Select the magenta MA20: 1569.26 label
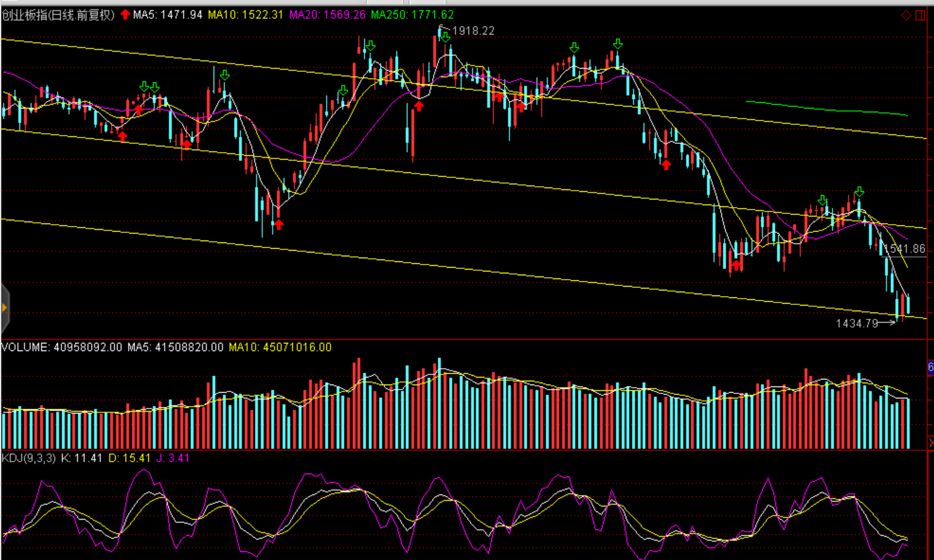 coord(327,15)
